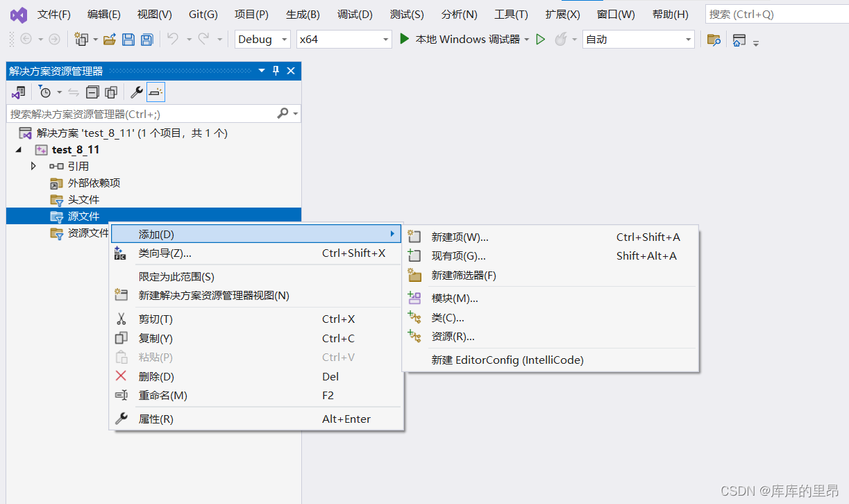Start without debugging using hollow green arrow

pos(541,40)
